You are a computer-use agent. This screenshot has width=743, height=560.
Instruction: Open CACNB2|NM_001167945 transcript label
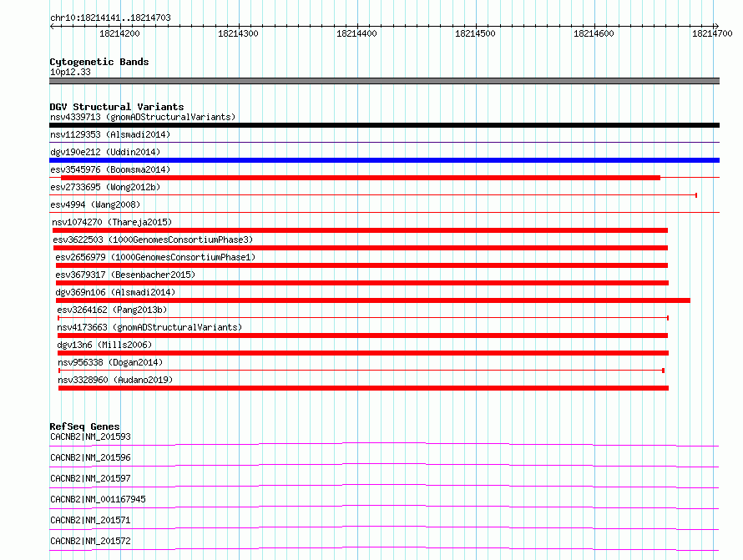point(98,499)
